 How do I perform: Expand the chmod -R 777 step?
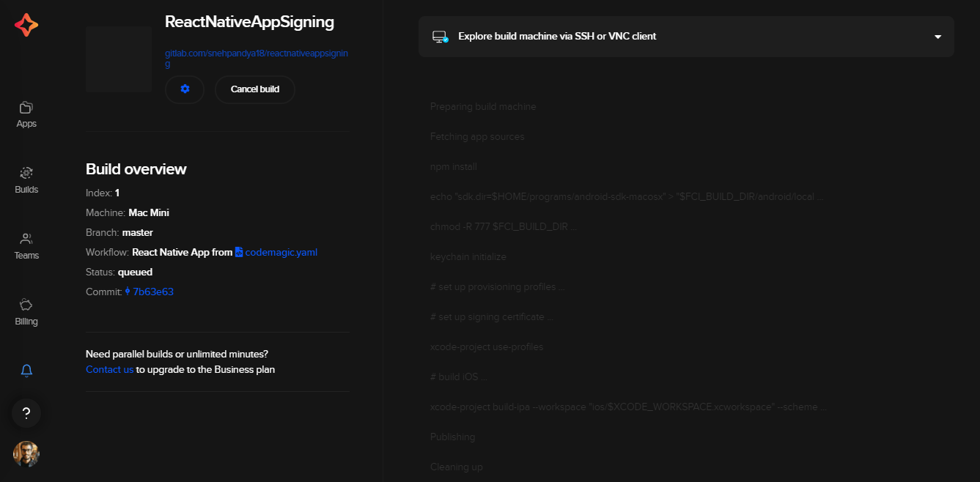click(x=503, y=226)
